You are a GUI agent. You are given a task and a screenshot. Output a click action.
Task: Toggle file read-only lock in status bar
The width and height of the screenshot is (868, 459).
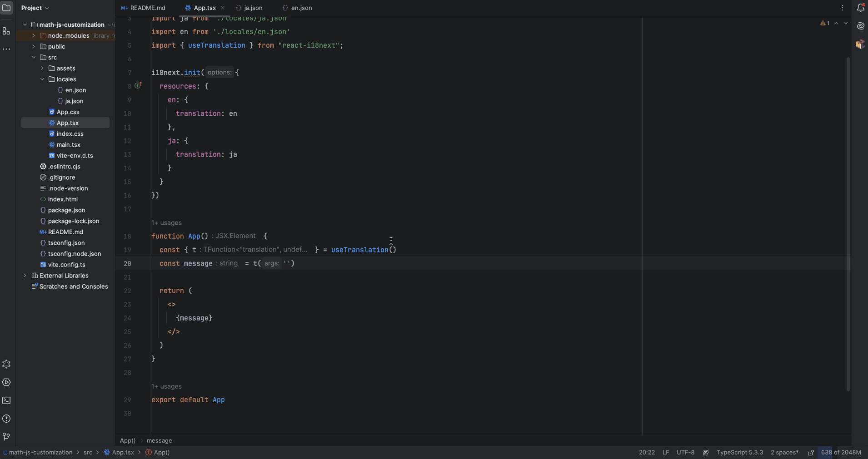pos(811,453)
